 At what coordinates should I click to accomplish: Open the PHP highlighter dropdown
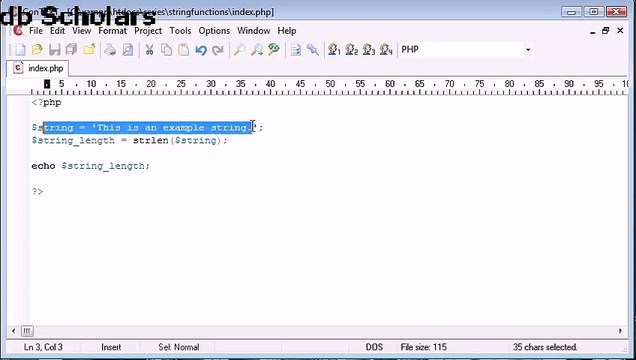click(x=528, y=50)
